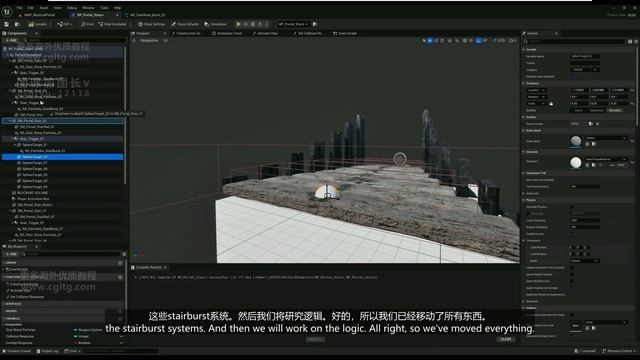Click the camera speed icon in viewport toolbar
The height and width of the screenshot is (360, 640).
click(x=512, y=41)
